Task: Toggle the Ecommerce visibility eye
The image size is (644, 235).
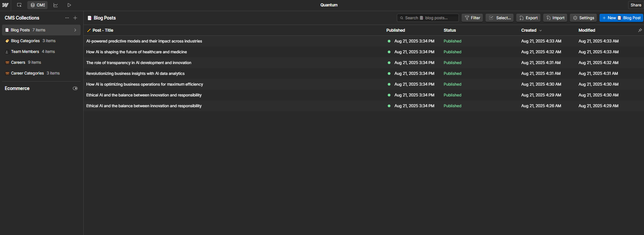Action: [x=75, y=88]
